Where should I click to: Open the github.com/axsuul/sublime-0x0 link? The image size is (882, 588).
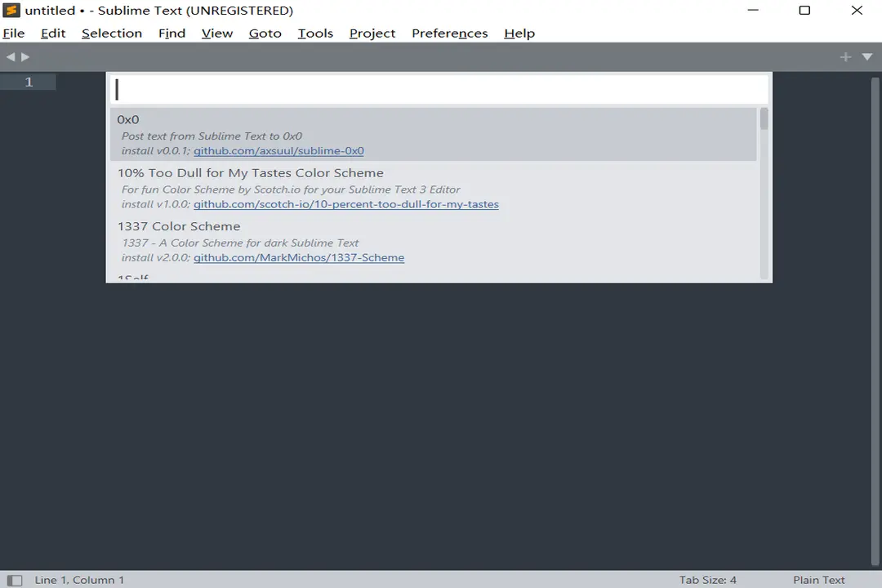click(278, 151)
